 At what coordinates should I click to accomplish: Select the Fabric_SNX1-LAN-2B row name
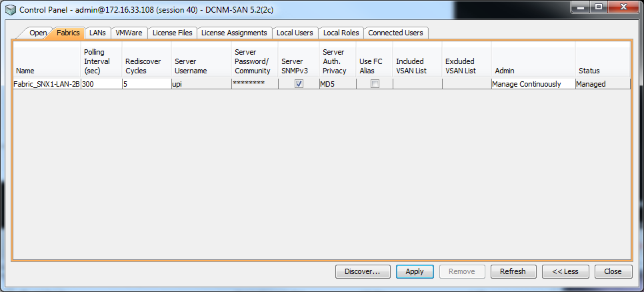(x=47, y=84)
